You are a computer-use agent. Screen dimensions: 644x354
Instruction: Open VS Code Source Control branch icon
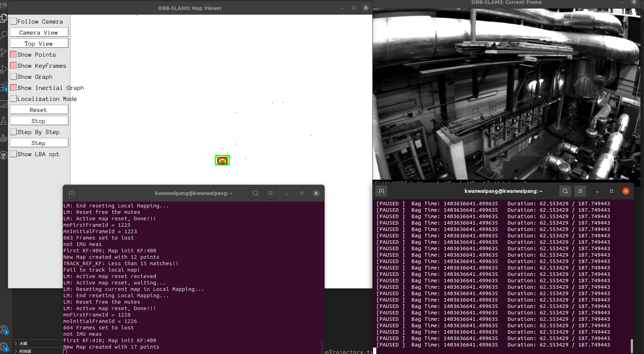coord(4,52)
